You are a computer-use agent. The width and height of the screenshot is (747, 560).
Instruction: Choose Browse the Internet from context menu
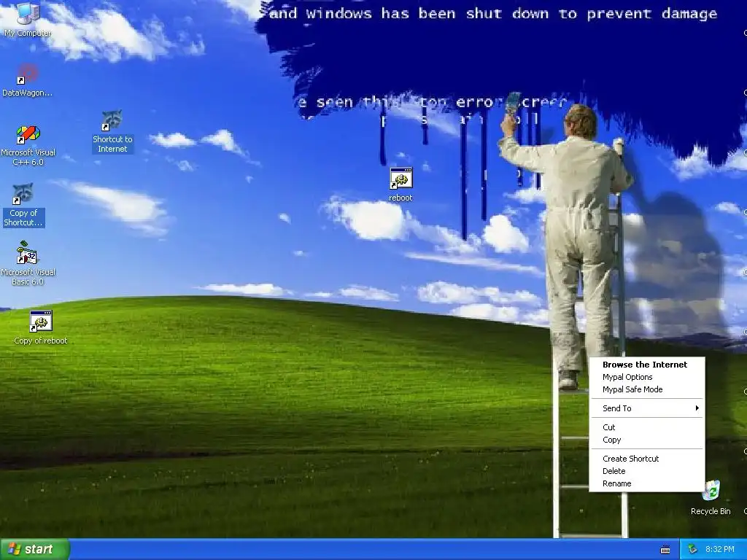(647, 365)
